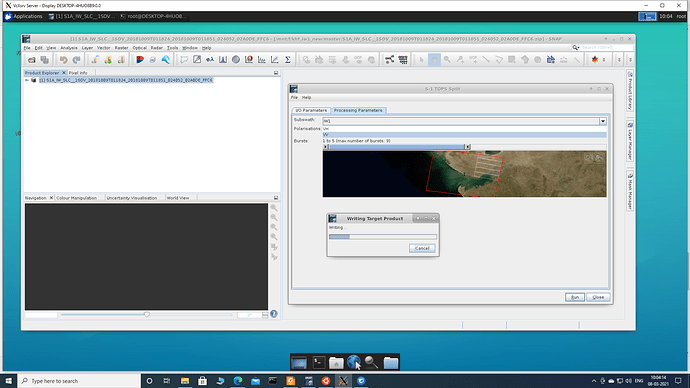Open the Graph Builder toolbar icon
The image size is (690, 388).
click(389, 60)
